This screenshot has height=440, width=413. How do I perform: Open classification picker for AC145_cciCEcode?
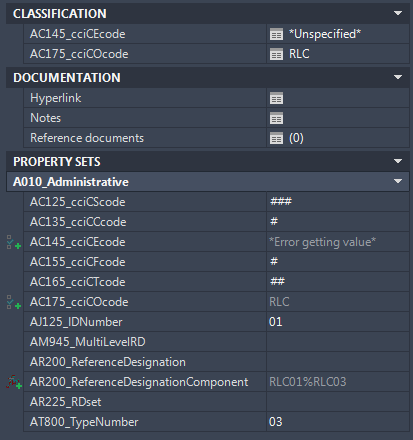276,34
